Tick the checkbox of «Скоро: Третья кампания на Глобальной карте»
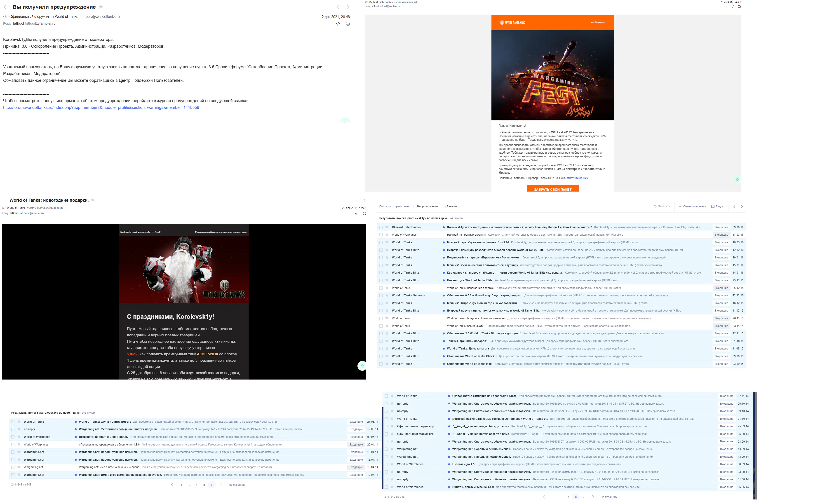834x504 pixels. [x=386, y=396]
